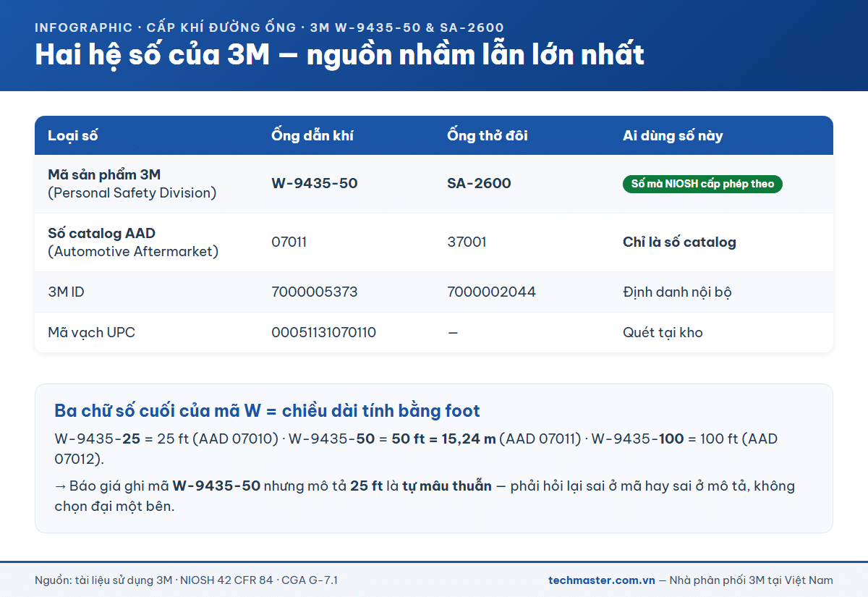Click the 3M ID value '7000002044'

[492, 292]
